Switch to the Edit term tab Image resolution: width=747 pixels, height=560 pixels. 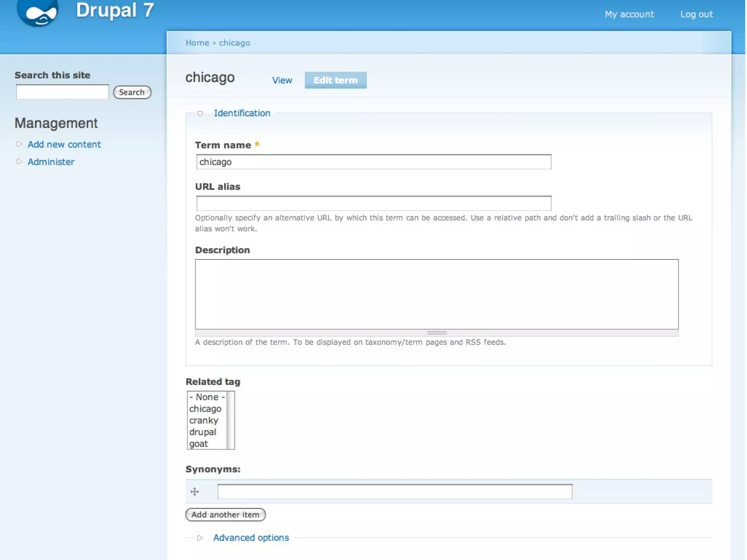point(335,80)
